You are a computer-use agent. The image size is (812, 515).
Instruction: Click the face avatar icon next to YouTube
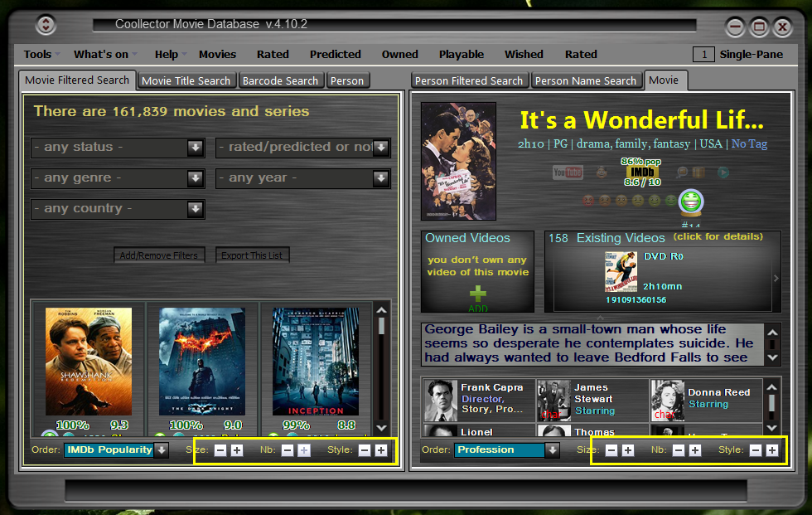(x=602, y=172)
